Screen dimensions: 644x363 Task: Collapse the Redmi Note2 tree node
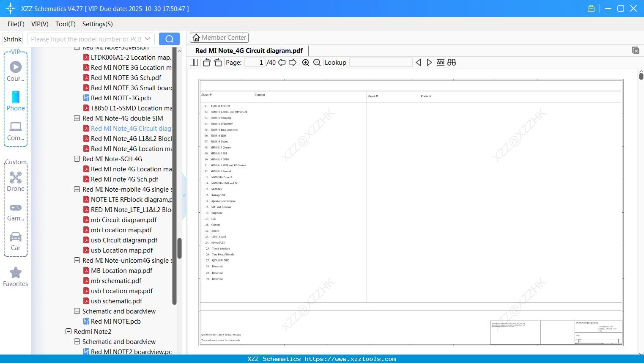tap(69, 332)
